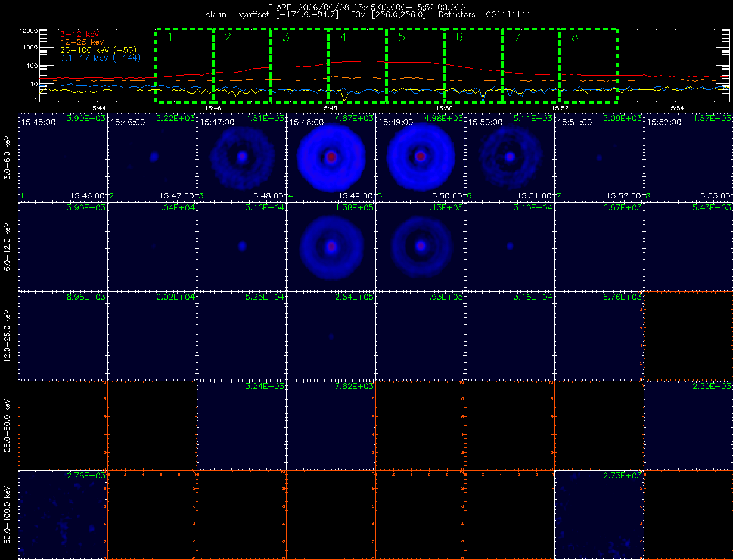Click the '15:53:00' end time label
Viewport: 733px width, 560px height.
point(713,195)
